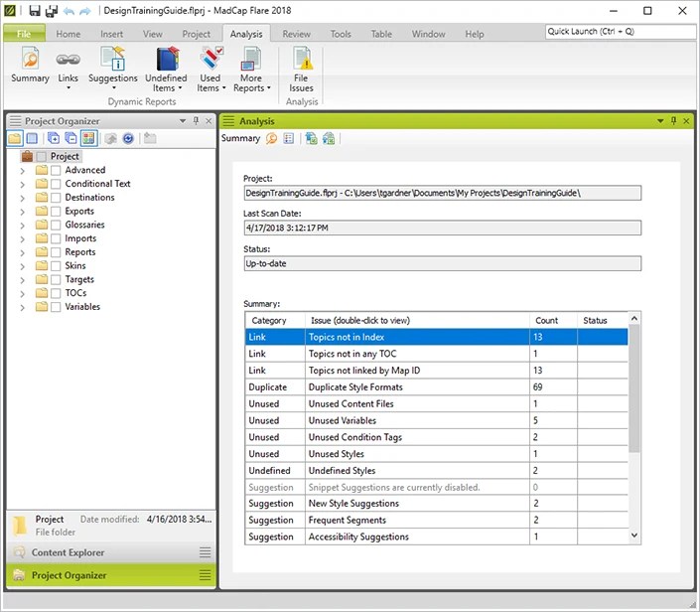Check the Advanced folder checkbox
700x612 pixels.
pyautogui.click(x=56, y=171)
